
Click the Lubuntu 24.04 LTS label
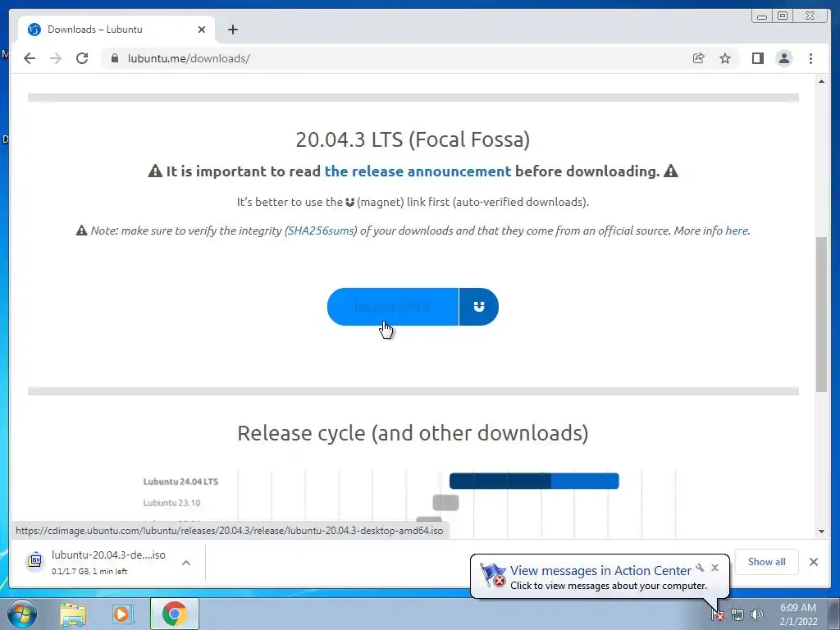pyautogui.click(x=180, y=482)
